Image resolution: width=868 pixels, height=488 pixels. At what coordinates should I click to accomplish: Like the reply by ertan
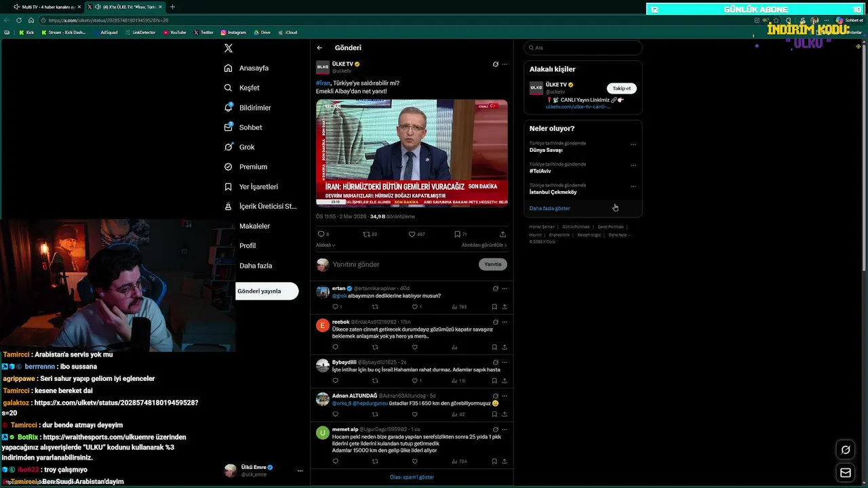416,307
